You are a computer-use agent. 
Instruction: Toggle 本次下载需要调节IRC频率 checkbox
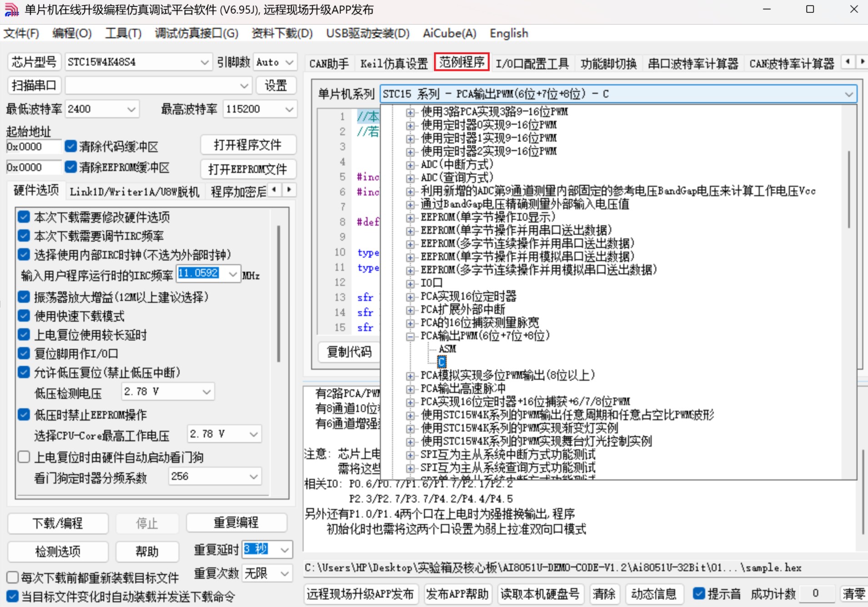[24, 236]
